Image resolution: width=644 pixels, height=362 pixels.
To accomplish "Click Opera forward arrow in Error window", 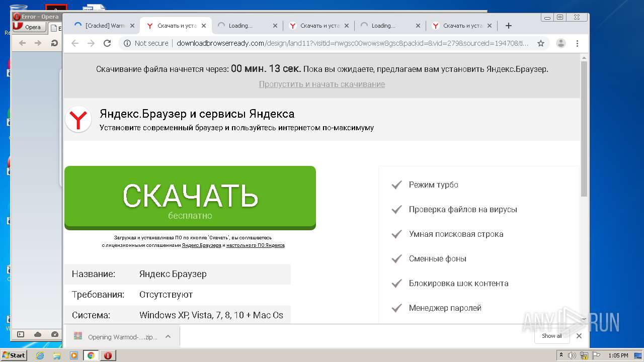I will [38, 43].
